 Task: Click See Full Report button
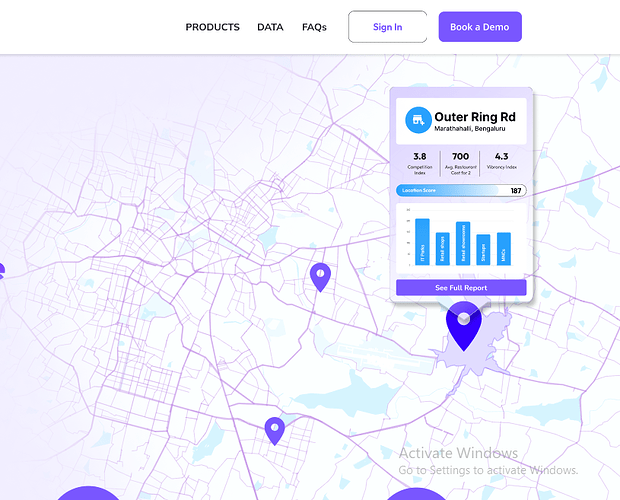[461, 287]
